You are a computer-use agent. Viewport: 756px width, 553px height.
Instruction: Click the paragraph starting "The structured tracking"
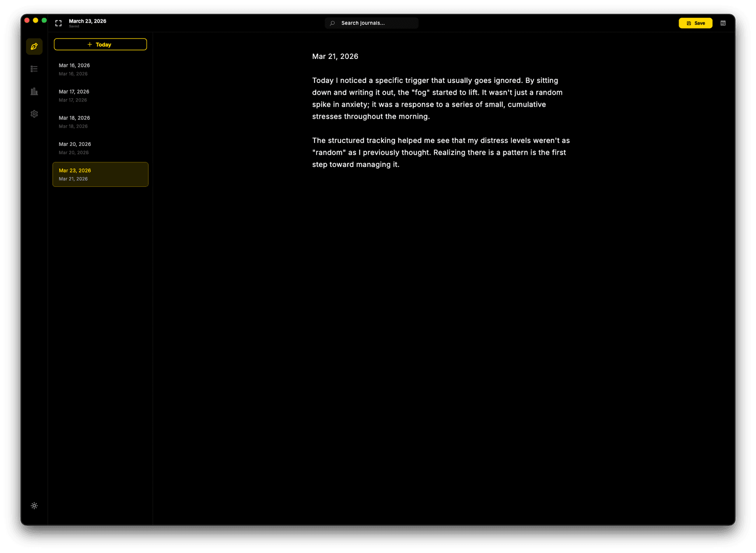coord(441,153)
